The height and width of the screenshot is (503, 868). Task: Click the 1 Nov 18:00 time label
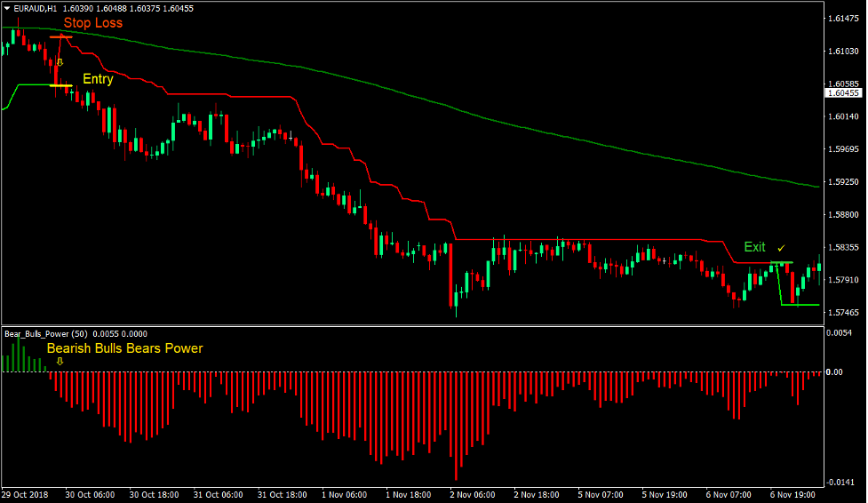click(x=409, y=495)
